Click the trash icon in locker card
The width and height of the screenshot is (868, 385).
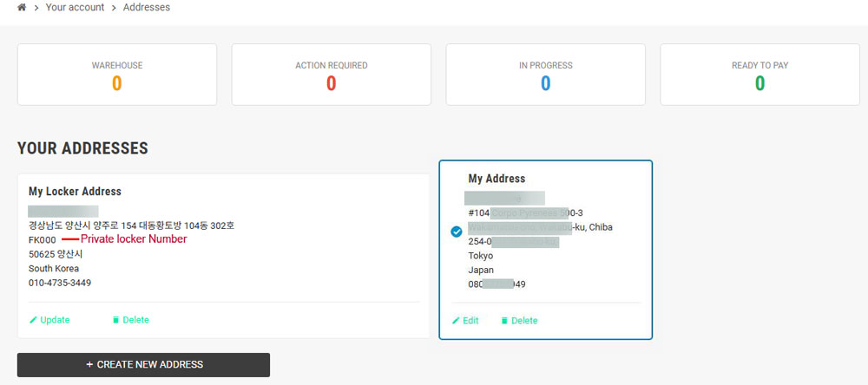(x=115, y=320)
